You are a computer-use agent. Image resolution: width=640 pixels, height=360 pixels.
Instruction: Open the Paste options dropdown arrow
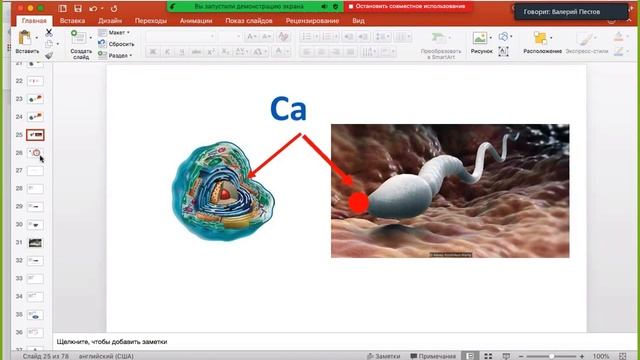tap(37, 38)
